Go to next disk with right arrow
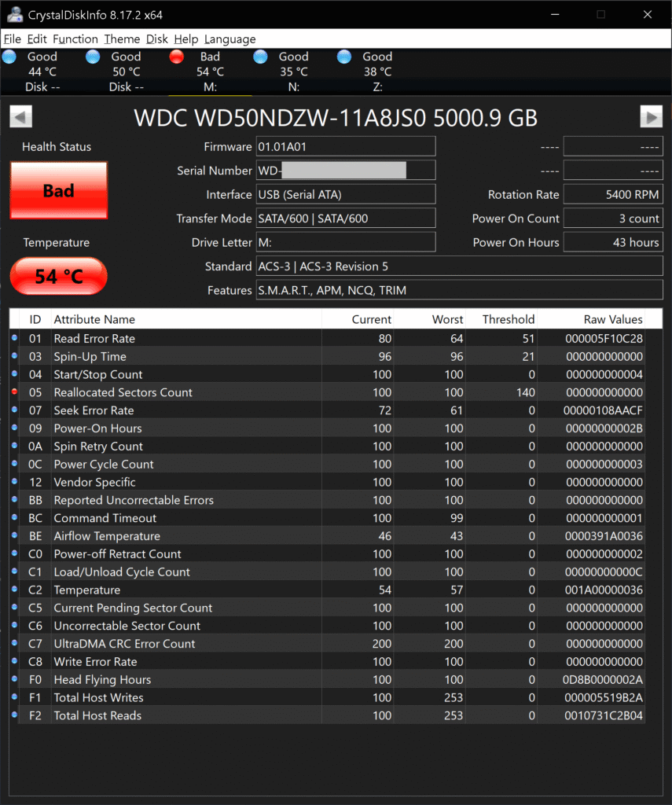 point(651,117)
